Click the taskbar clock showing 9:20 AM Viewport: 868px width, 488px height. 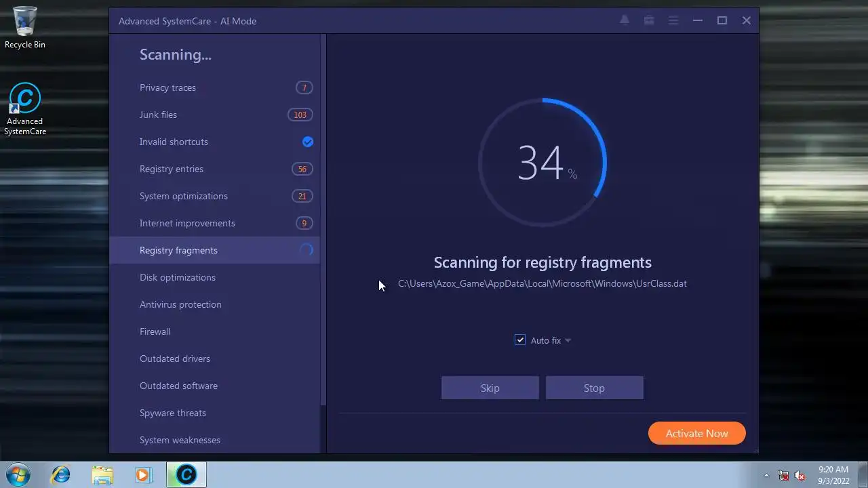coord(833,475)
